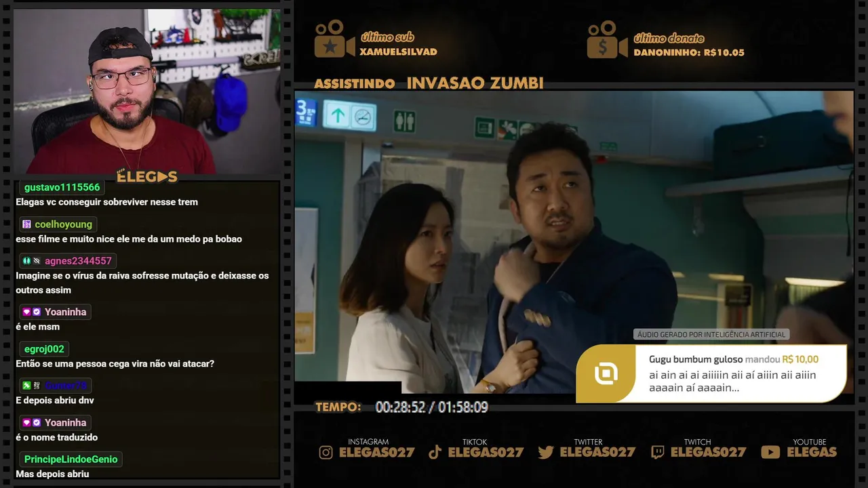Click TikTok handle ELEGAS027
Viewport: 868px width, 488px height.
point(486,452)
